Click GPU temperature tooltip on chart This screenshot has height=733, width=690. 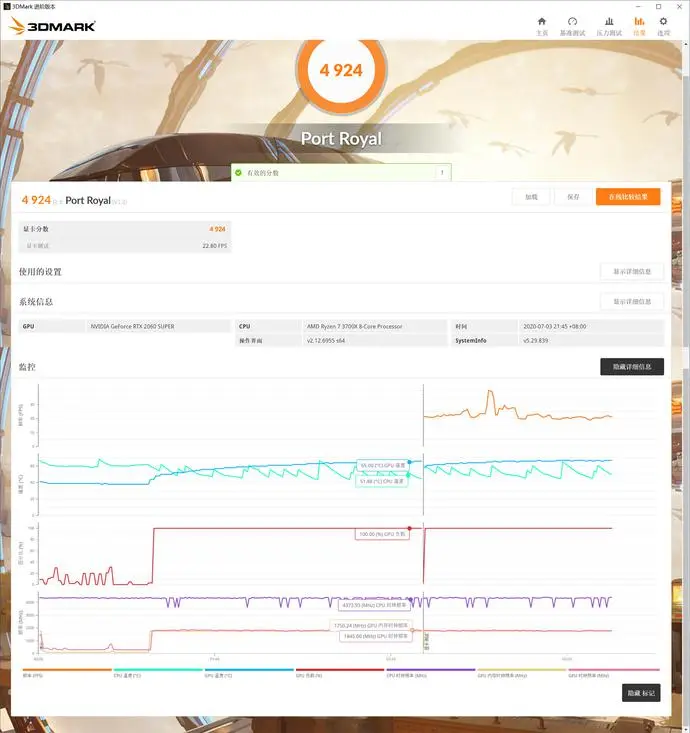[383, 466]
